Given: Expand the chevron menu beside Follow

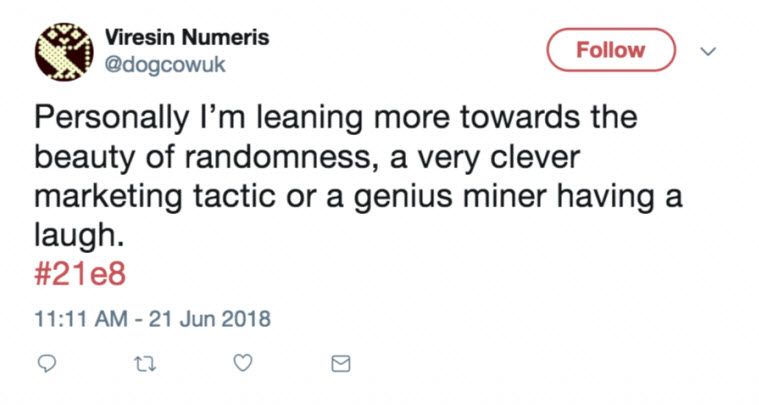Looking at the screenshot, I should pyautogui.click(x=711, y=49).
